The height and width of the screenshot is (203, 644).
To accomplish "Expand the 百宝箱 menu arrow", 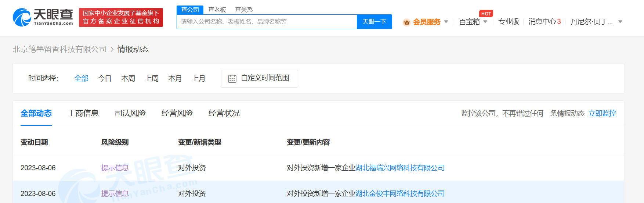I will tap(485, 22).
